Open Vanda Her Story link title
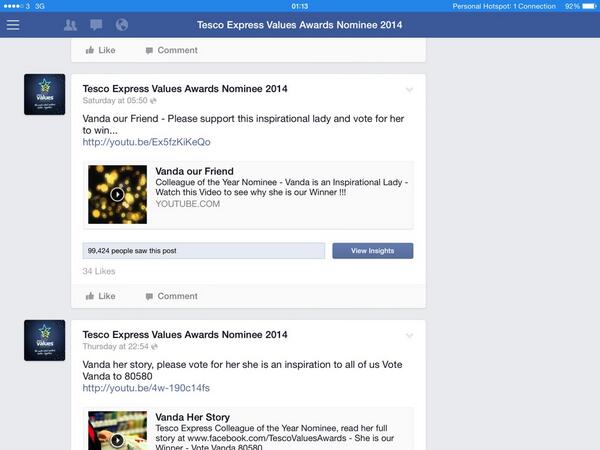600x450 pixels. (192, 417)
